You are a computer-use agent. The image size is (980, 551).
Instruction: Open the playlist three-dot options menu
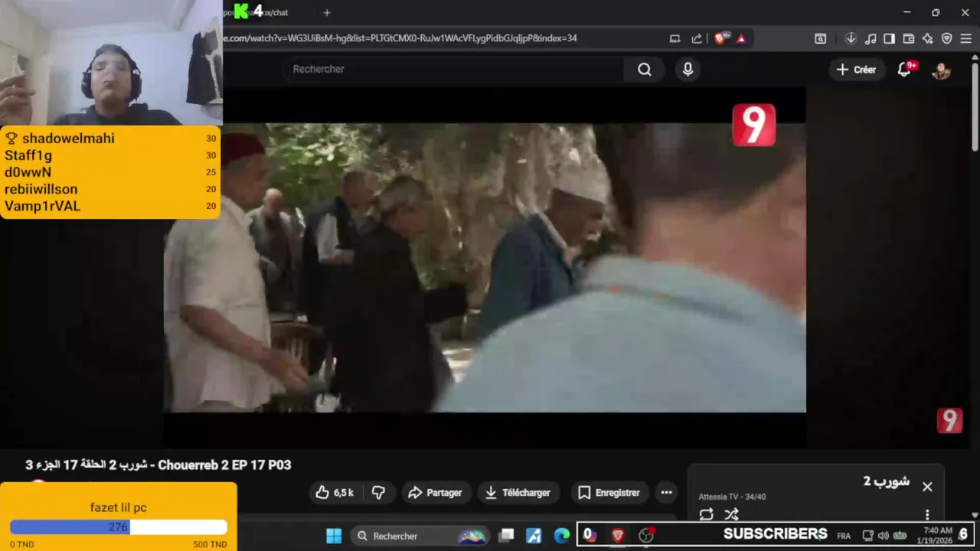(927, 514)
